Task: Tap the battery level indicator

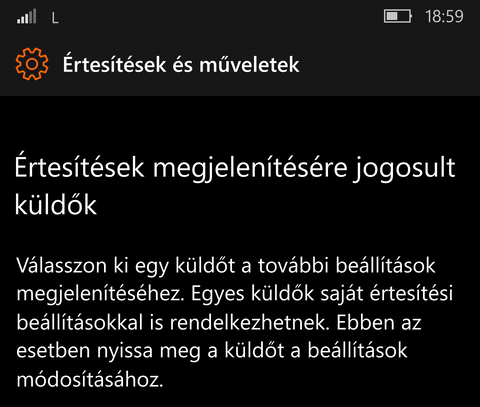Action: (398, 16)
